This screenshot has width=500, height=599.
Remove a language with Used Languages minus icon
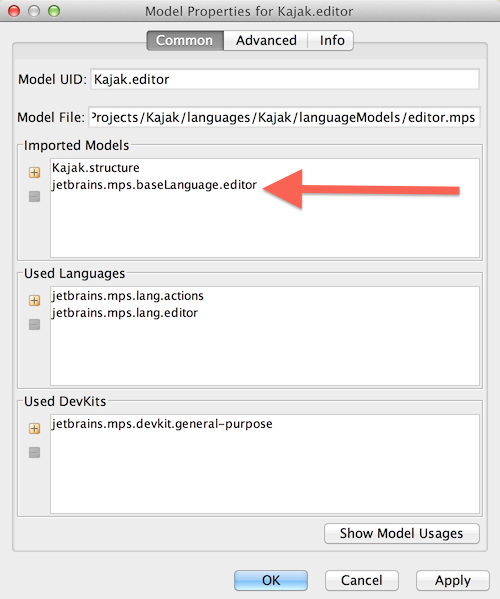pyautogui.click(x=34, y=325)
